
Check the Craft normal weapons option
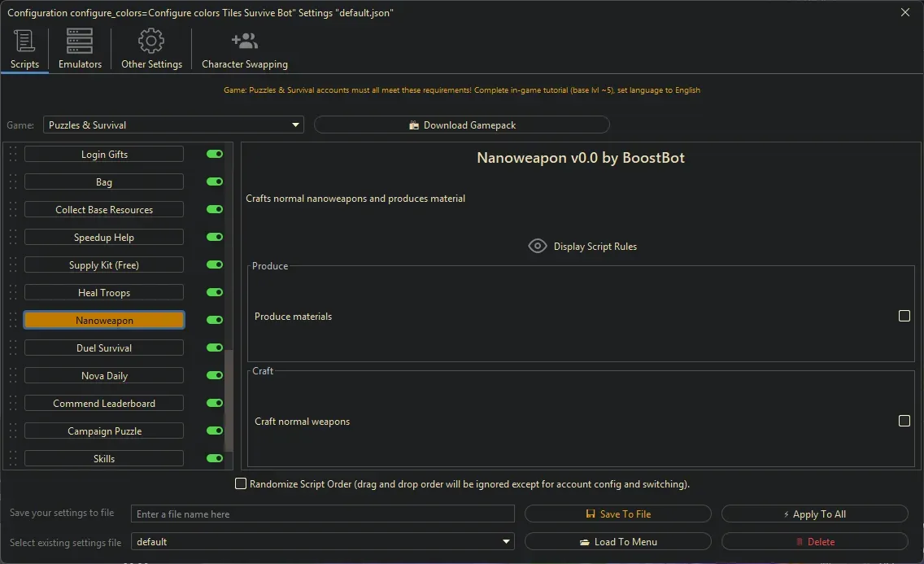point(904,421)
